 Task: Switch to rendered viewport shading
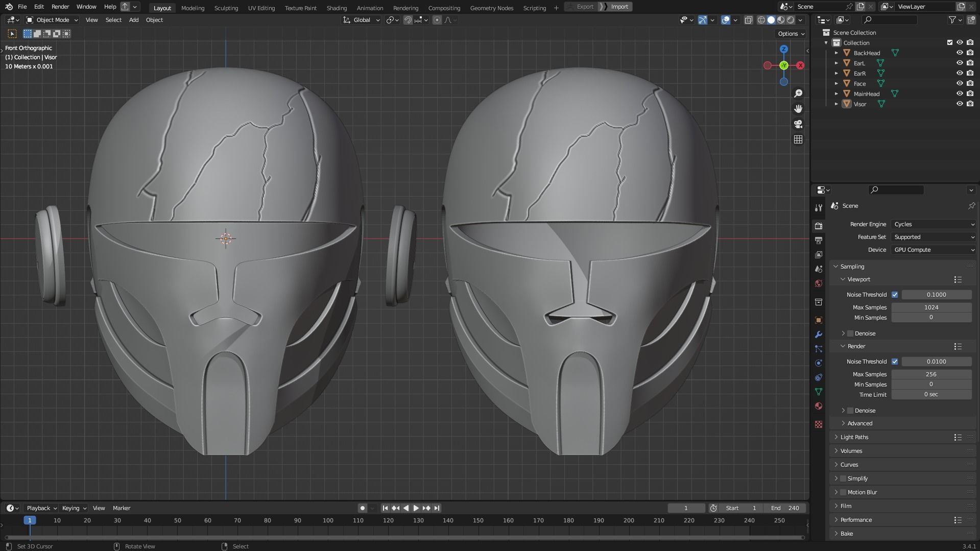coord(791,20)
